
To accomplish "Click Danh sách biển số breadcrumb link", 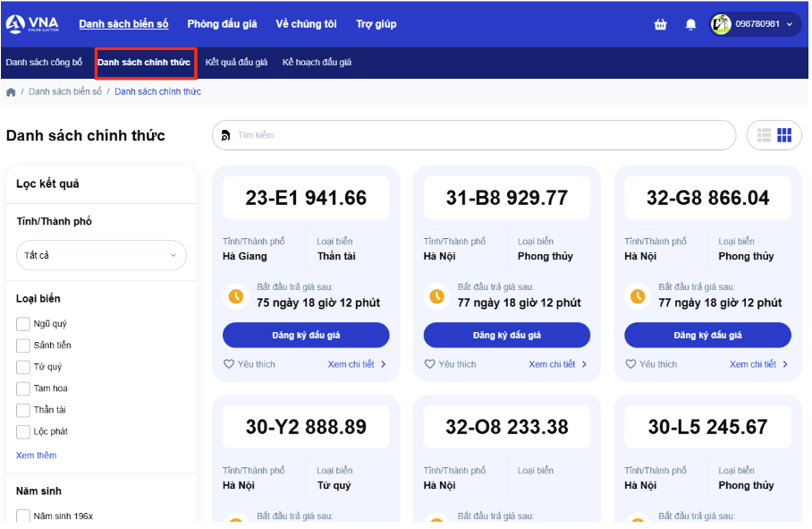I will (65, 91).
